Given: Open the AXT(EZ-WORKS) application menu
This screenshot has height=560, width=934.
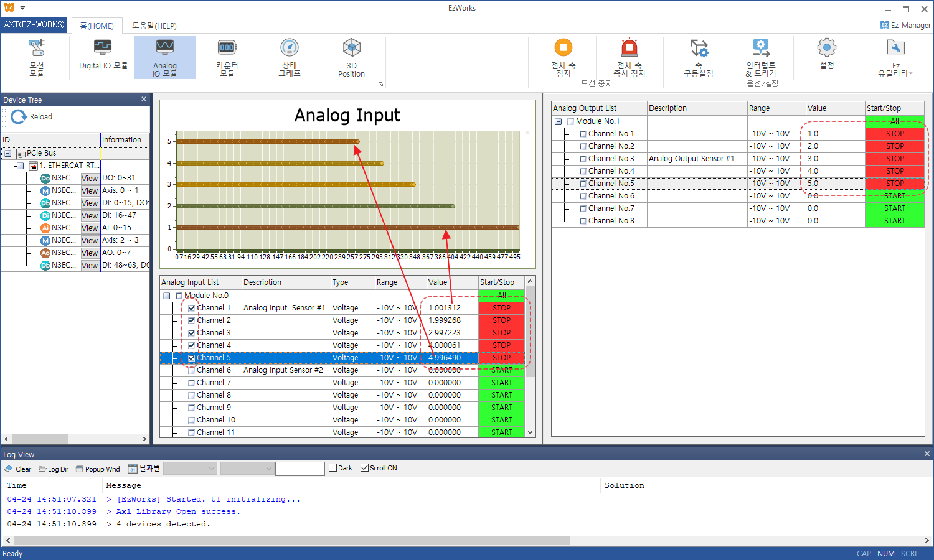Looking at the screenshot, I should point(34,25).
